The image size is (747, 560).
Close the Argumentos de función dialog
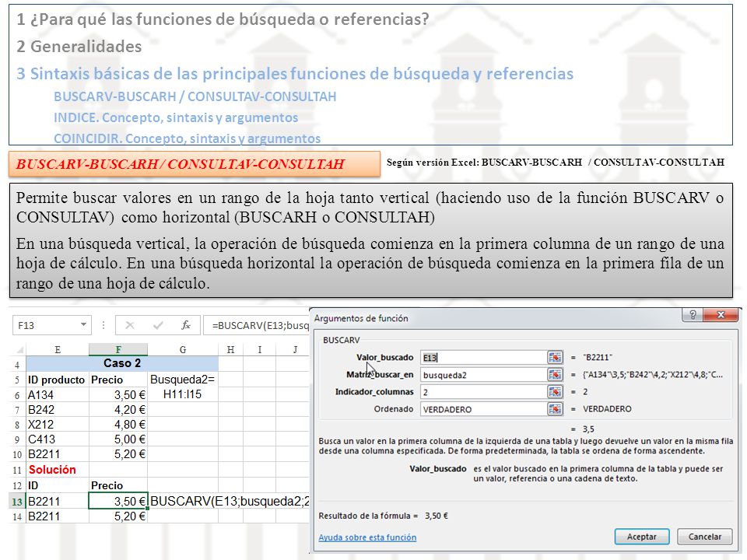[721, 315]
